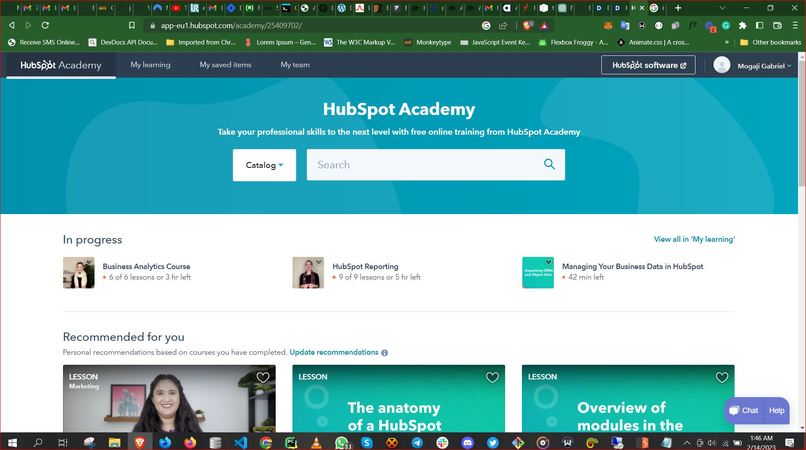Screen dimensions: 806x450
Task: Open DevDocs API Docu... bookmark
Action: click(x=123, y=42)
